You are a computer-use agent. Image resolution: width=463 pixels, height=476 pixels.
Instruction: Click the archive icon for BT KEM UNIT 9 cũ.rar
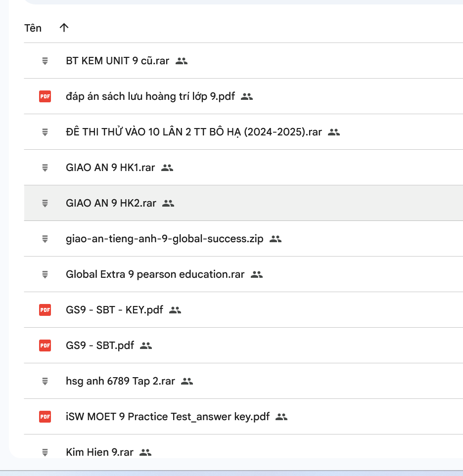(45, 61)
